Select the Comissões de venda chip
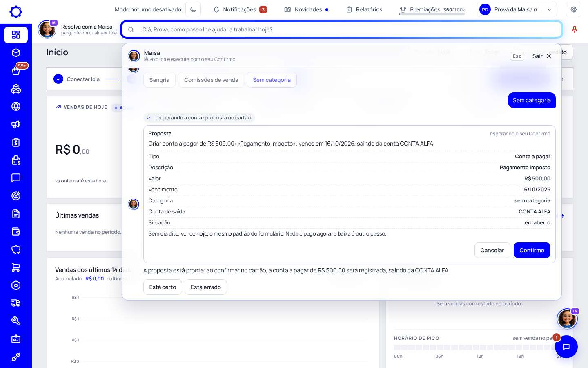This screenshot has height=368, width=588. [x=211, y=80]
